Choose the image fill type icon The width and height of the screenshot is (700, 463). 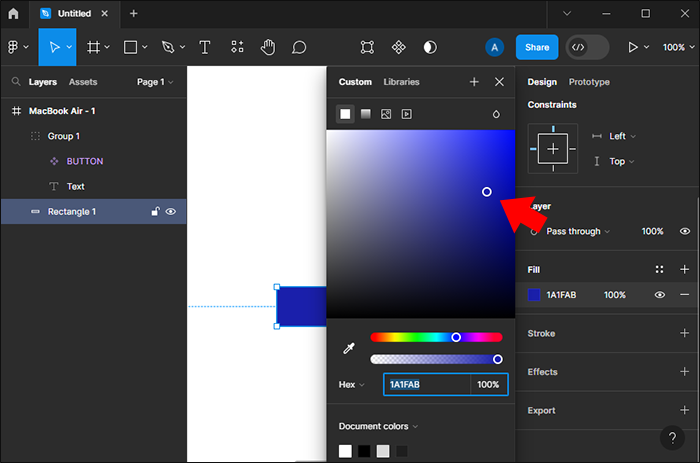(386, 114)
